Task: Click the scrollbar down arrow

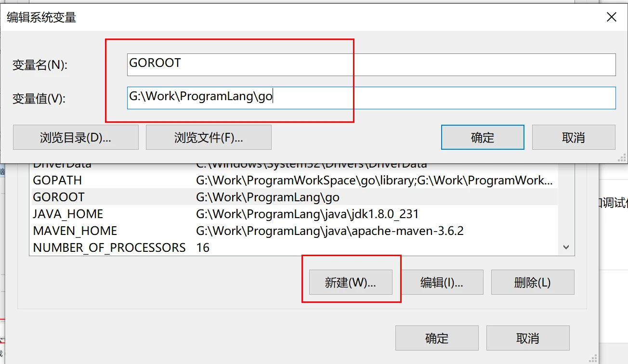Action: click(x=565, y=247)
